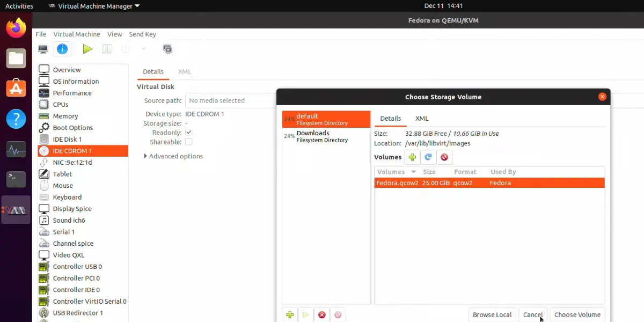This screenshot has width=644, height=322.
Task: Open Terminal from the dock
Action: tap(16, 179)
